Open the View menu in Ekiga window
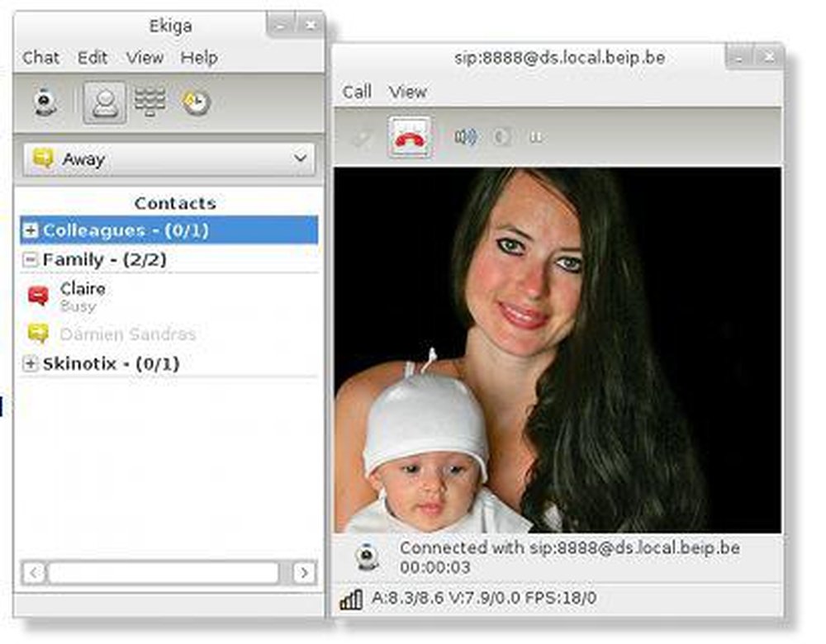Image resolution: width=826 pixels, height=644 pixels. [145, 58]
